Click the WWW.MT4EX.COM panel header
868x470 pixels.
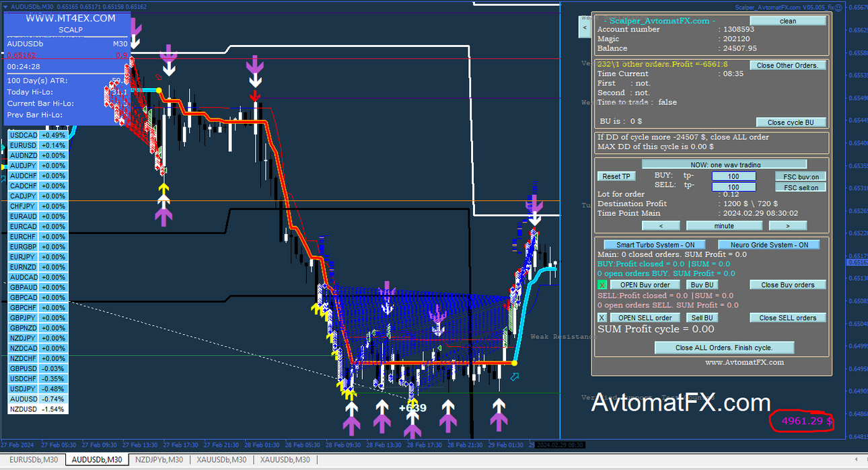(x=71, y=18)
